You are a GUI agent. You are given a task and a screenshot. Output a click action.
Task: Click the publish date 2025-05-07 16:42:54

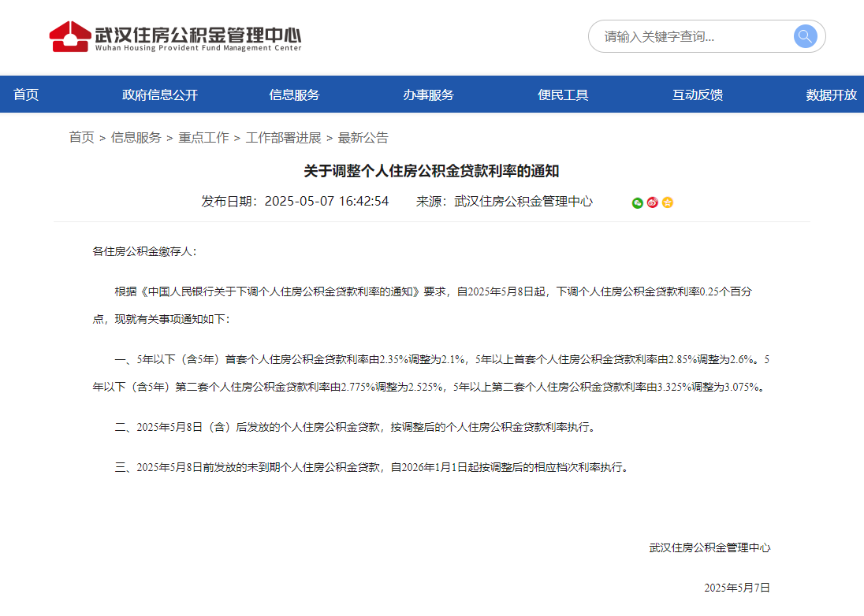point(326,202)
